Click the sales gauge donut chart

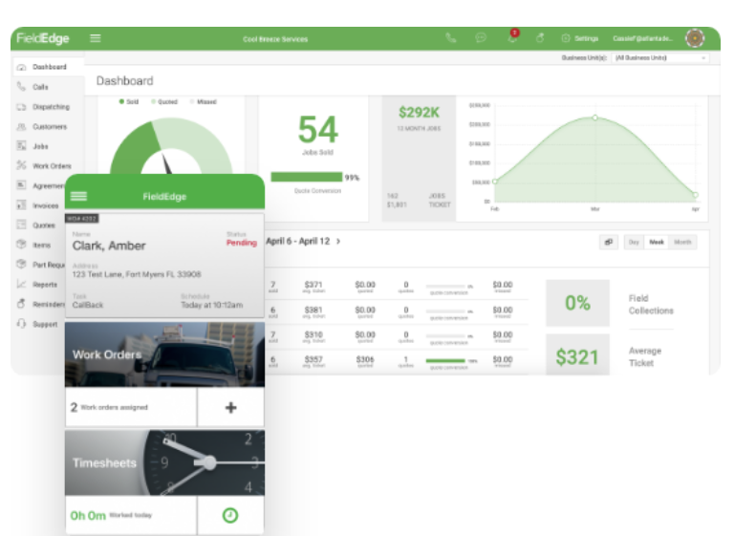pos(171,146)
